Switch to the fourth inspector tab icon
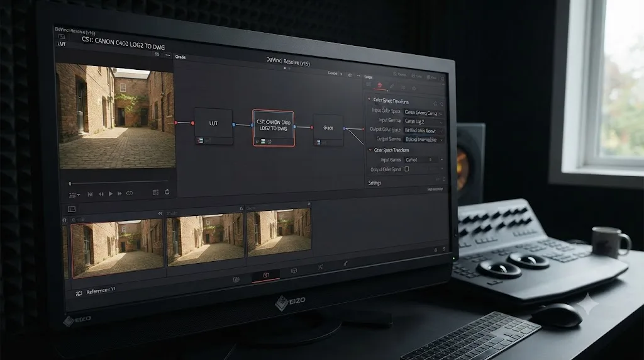 click(x=403, y=87)
